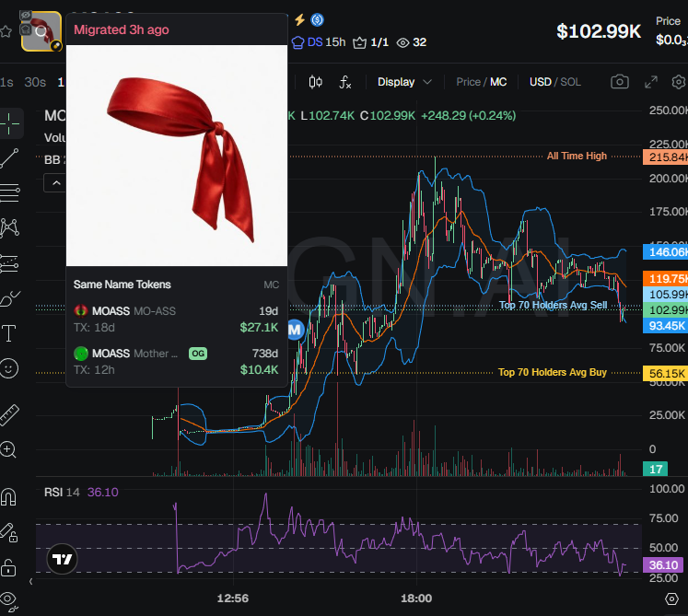Click the 56.15K yellow price tag
The width and height of the screenshot is (688, 616).
pyautogui.click(x=665, y=373)
